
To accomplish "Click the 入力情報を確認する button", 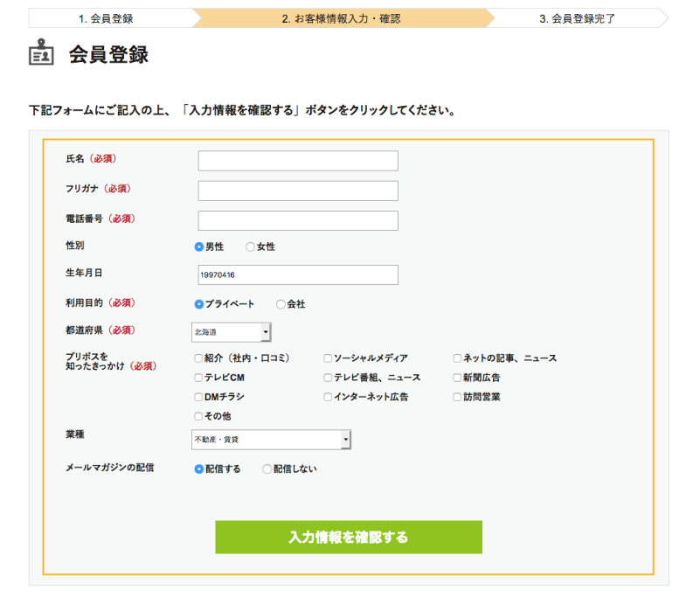I will (349, 537).
